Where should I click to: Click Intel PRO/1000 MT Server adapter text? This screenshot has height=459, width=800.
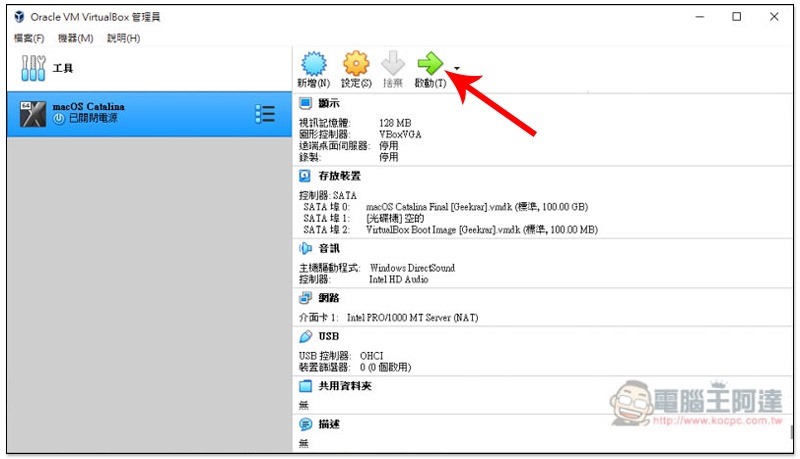point(412,318)
